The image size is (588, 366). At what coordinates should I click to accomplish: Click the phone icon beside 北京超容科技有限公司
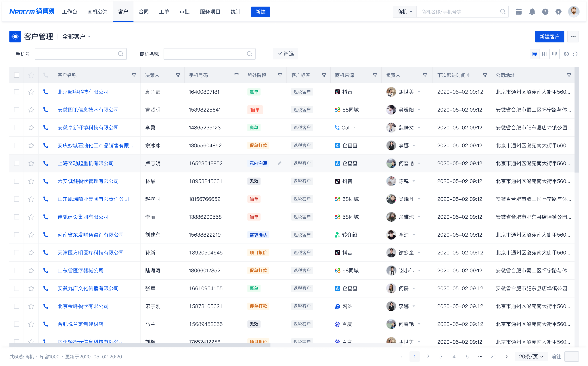point(46,92)
